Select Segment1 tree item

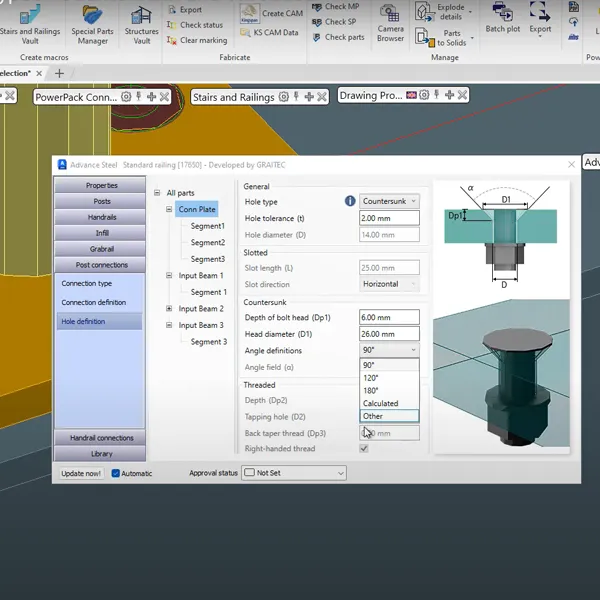[x=208, y=226]
